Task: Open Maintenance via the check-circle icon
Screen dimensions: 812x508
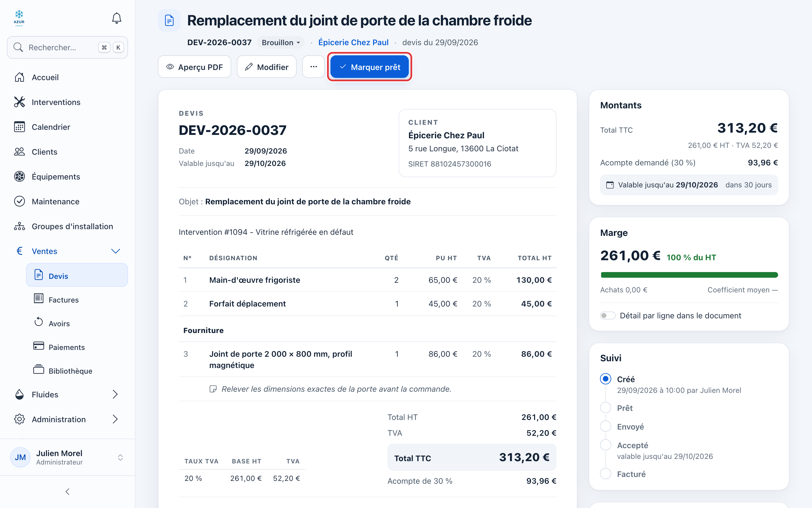Action: click(x=19, y=202)
